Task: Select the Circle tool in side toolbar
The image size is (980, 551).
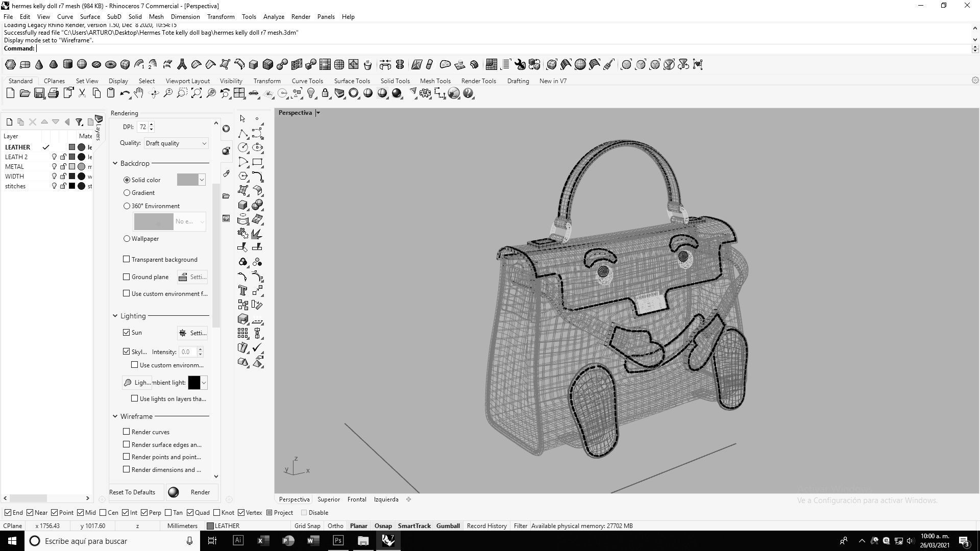Action: [x=243, y=148]
